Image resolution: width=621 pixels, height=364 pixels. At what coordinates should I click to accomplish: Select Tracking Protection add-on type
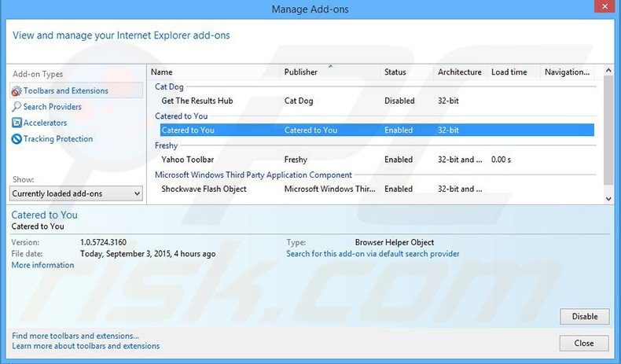pos(58,138)
